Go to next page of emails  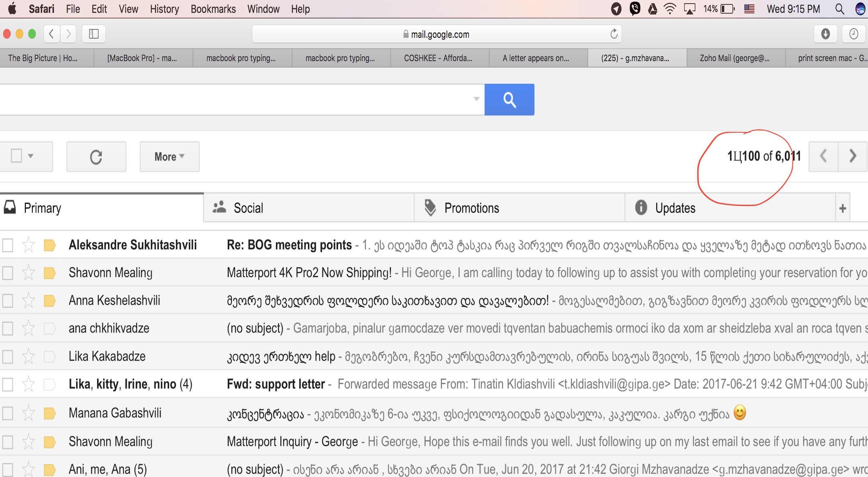click(852, 156)
